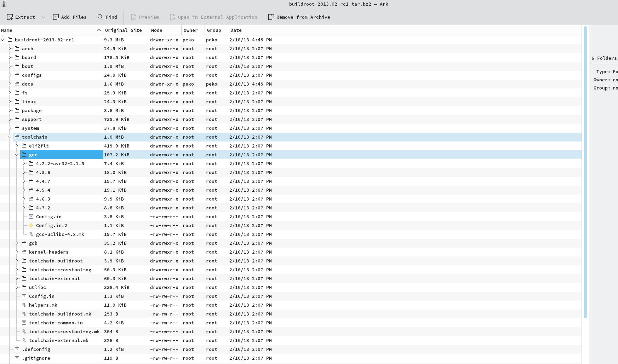
Task: Expand the arch folder
Action: click(x=10, y=48)
